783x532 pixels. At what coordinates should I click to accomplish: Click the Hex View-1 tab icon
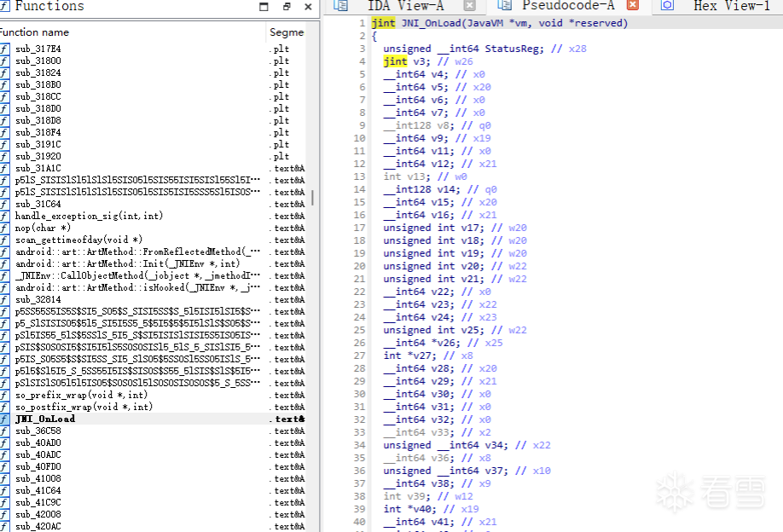click(667, 5)
